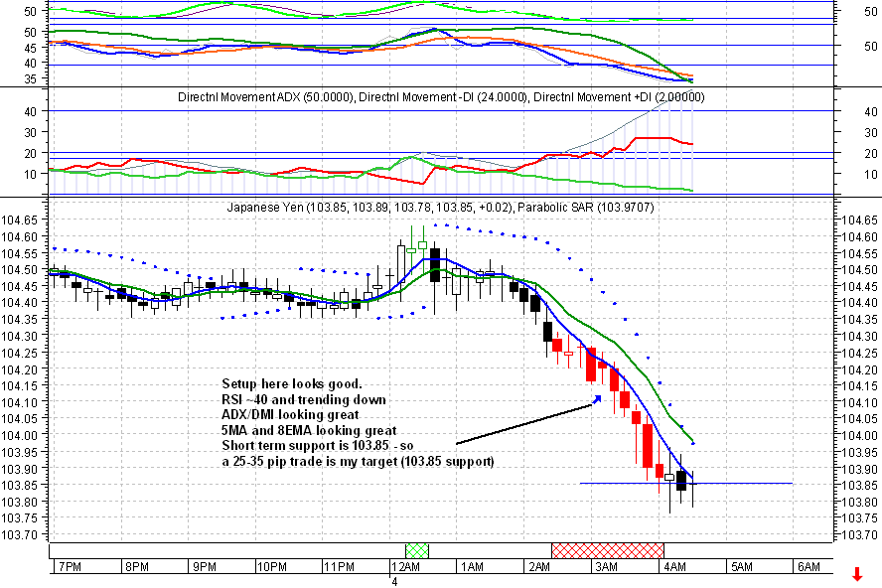Click 104.35 on the right price axis
Image resolution: width=882 pixels, height=588 pixels.
tap(860, 320)
